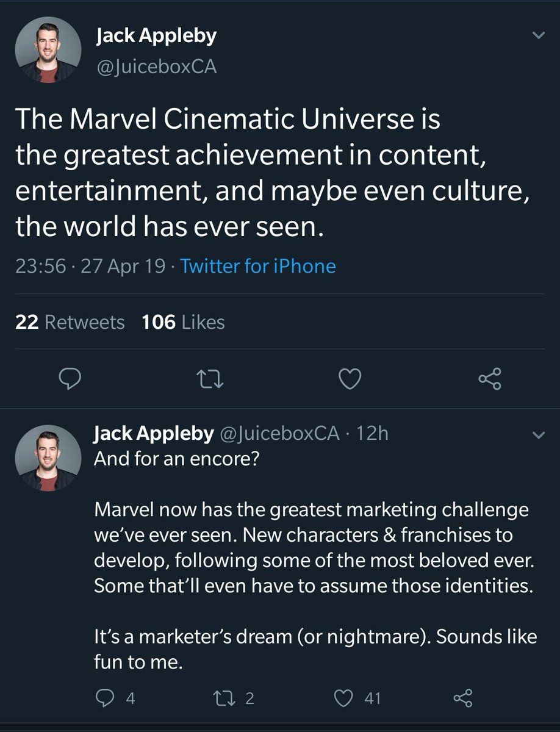The height and width of the screenshot is (732, 560).
Task: Click Jack Appleby name on reply tweet
Action: point(153,433)
